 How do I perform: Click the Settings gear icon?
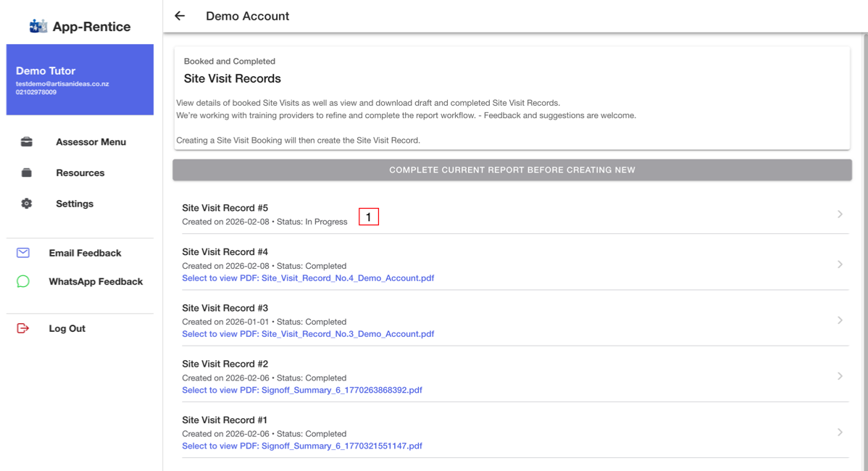pyautogui.click(x=27, y=204)
